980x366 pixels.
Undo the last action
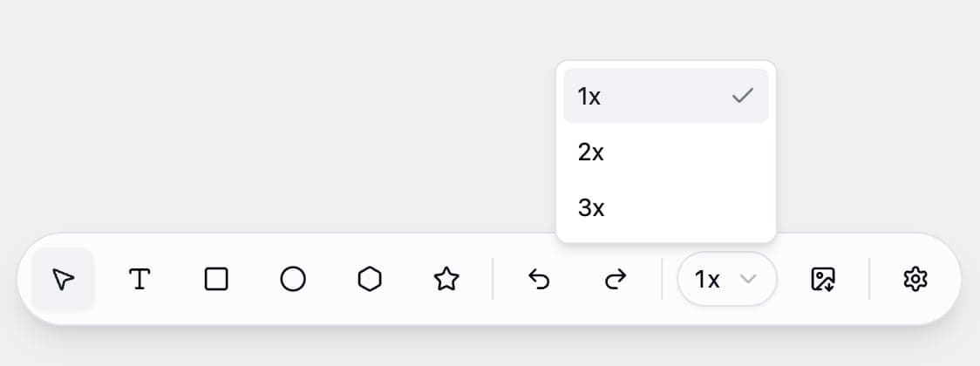pos(540,280)
